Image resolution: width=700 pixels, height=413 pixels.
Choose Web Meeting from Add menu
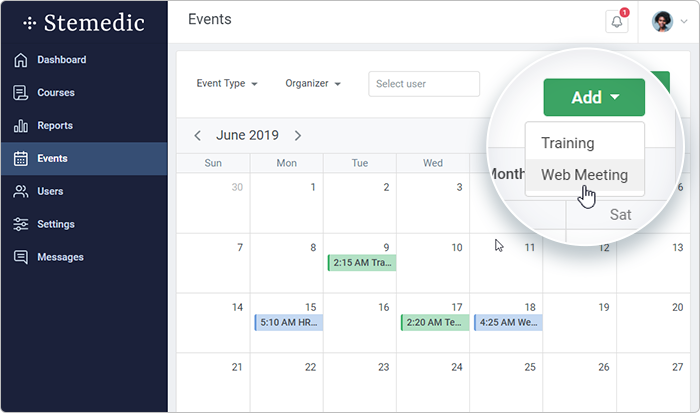585,175
